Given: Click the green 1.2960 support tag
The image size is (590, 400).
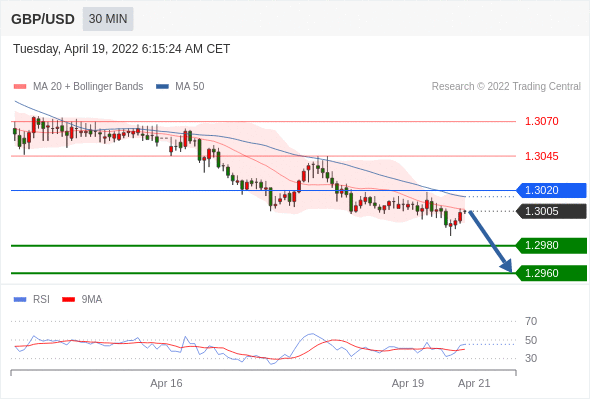Looking at the screenshot, I should click(x=551, y=273).
